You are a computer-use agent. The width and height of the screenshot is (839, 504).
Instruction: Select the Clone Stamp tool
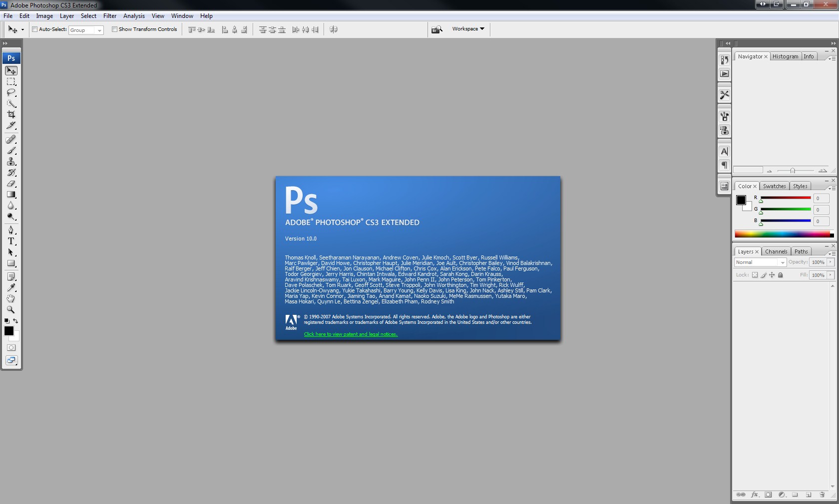click(x=11, y=162)
